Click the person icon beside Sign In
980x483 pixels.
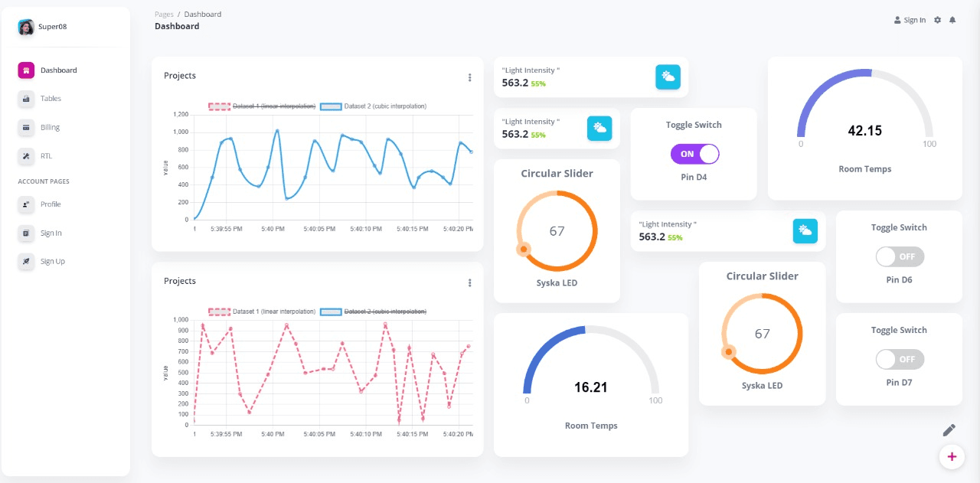[897, 20]
